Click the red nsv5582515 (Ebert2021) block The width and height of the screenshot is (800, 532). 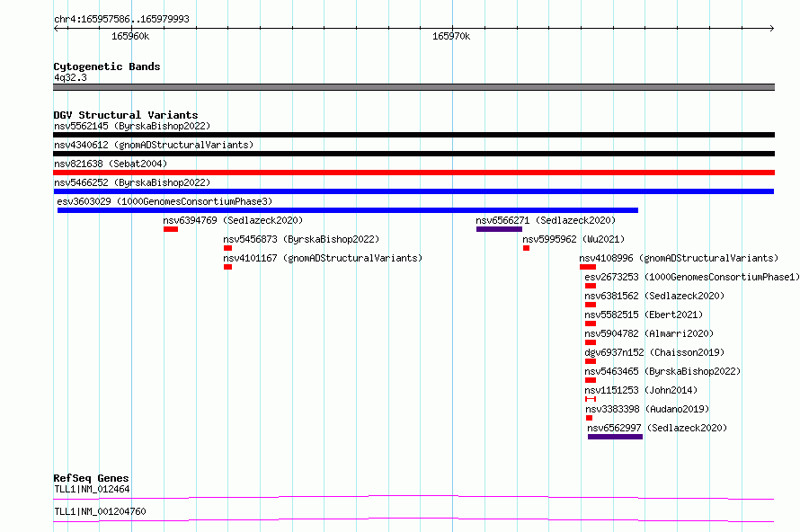pos(591,324)
